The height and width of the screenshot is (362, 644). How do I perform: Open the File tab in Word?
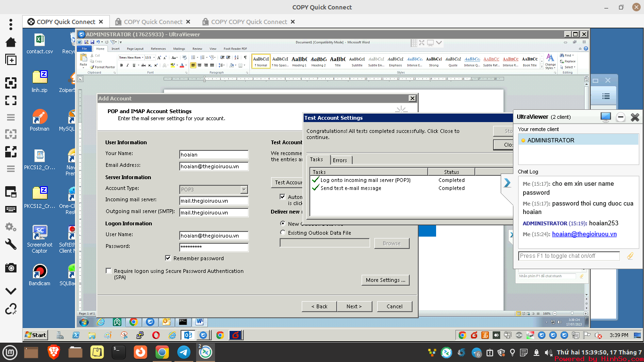coord(84,49)
